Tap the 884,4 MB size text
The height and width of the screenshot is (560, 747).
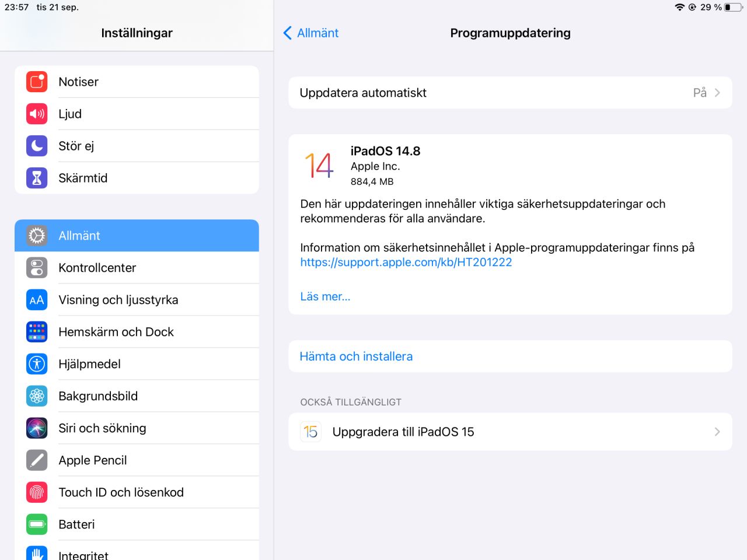(x=372, y=181)
